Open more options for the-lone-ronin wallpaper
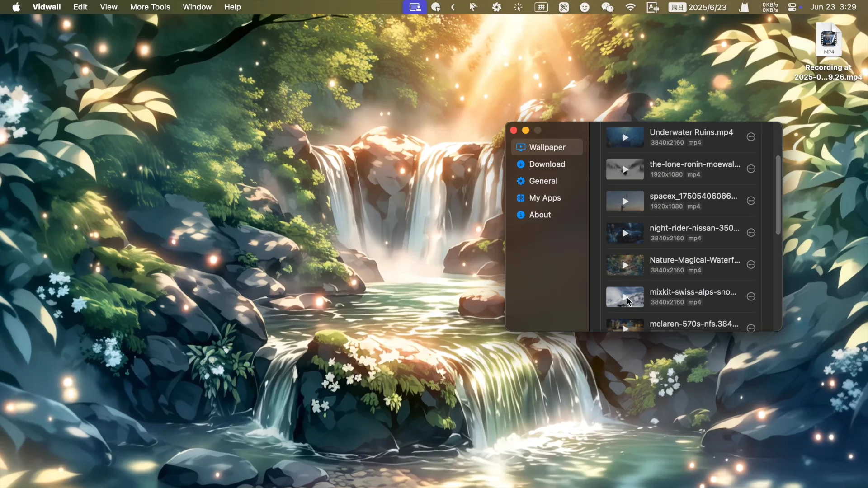 [751, 169]
